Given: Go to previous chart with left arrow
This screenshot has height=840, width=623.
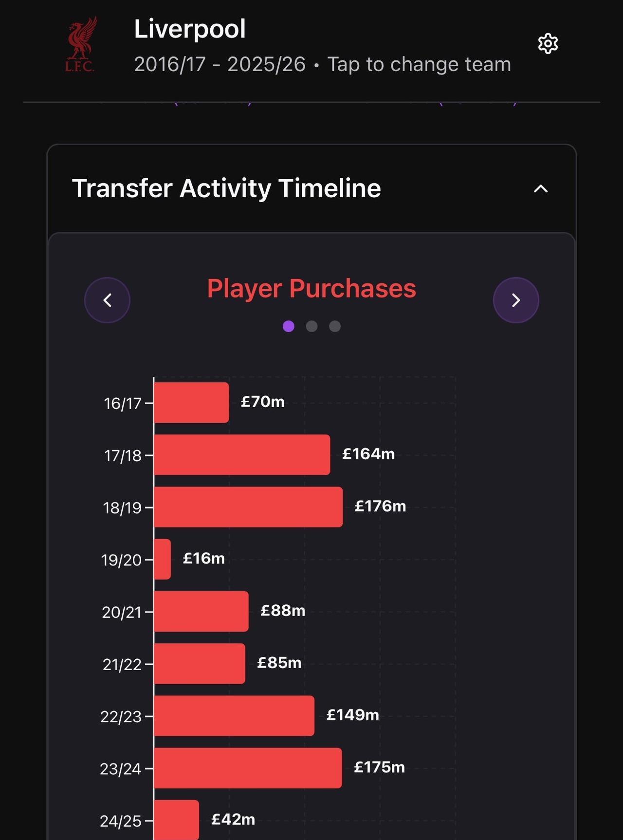Looking at the screenshot, I should pos(107,300).
